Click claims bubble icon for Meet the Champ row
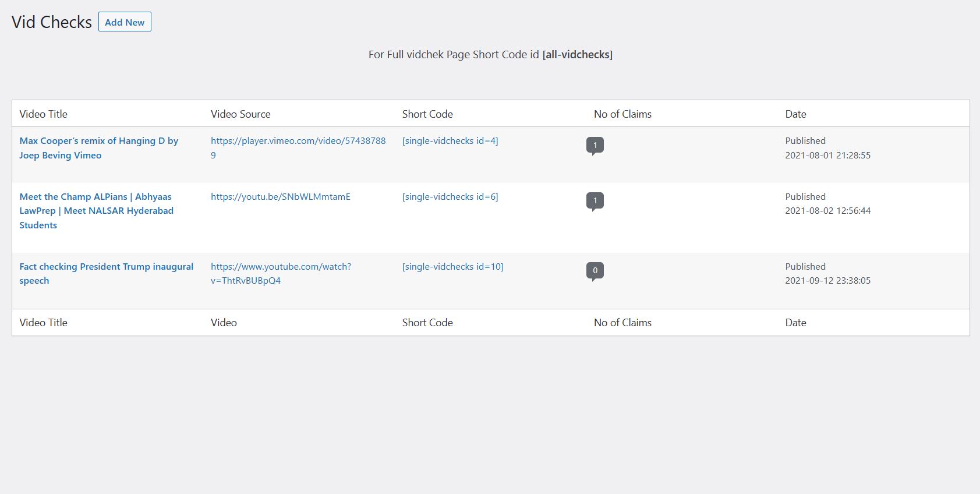Image resolution: width=980 pixels, height=494 pixels. point(595,202)
